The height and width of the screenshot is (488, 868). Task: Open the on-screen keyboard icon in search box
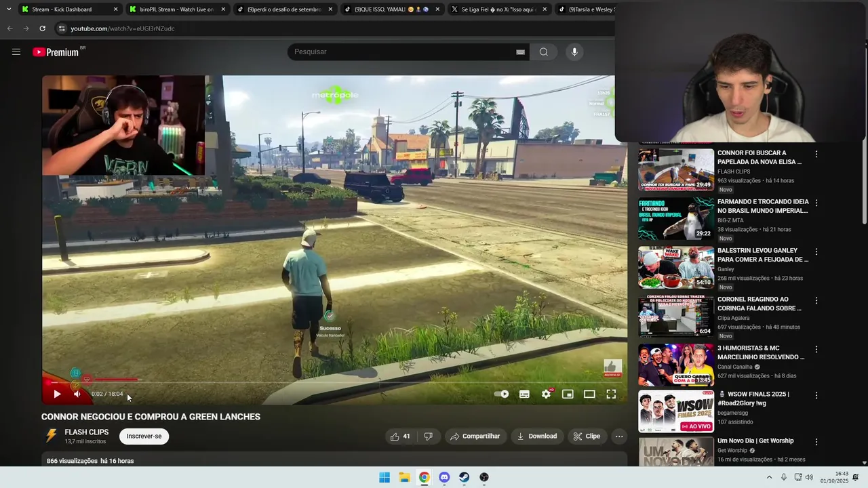click(520, 52)
